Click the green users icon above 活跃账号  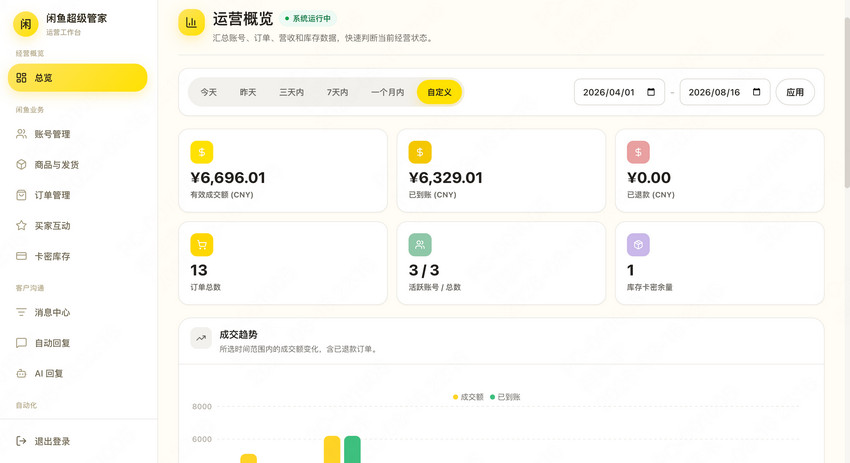[420, 245]
